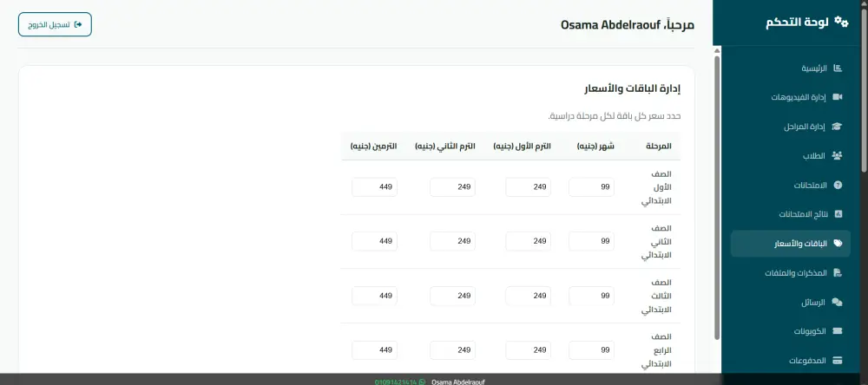The image size is (868, 385).
Task: Open إدارة المراحل sidebar entry
Action: 791,127
